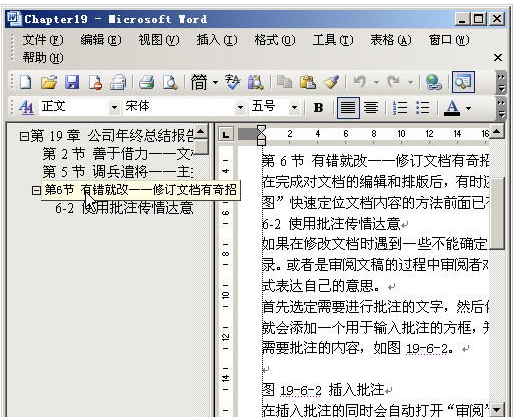Open the 帮助(H) menu
Image resolution: width=516 pixels, height=417 pixels.
[43, 58]
